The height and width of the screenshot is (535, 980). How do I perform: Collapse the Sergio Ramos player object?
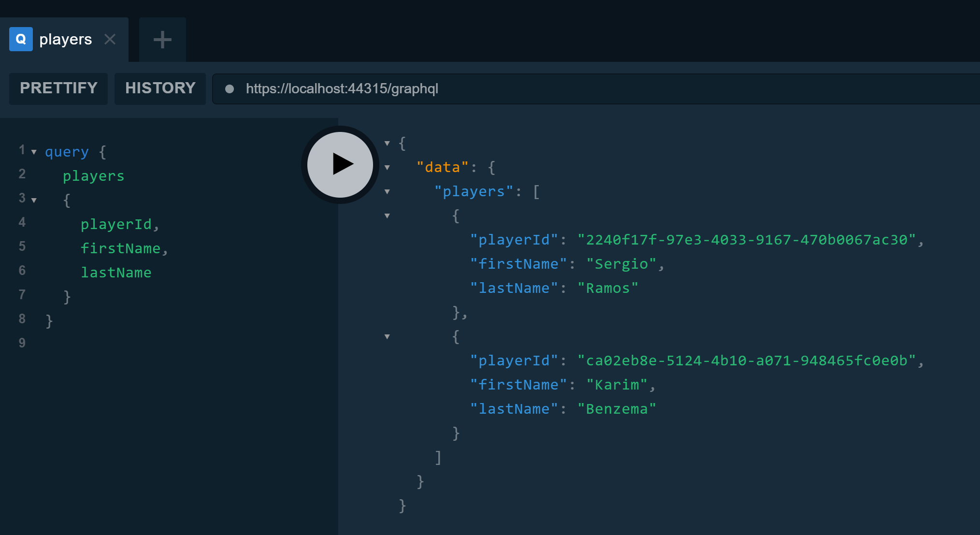point(387,216)
